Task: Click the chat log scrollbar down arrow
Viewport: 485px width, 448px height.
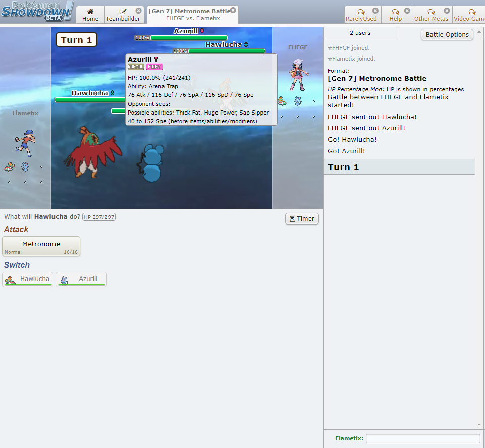Action: point(479,425)
